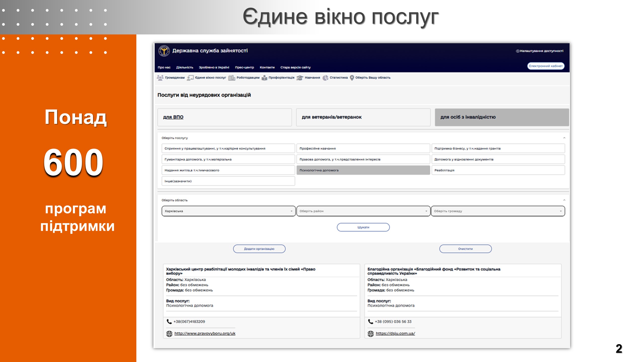The image size is (644, 362).
Task: Switch to the для ВПО tab
Action: tap(173, 117)
